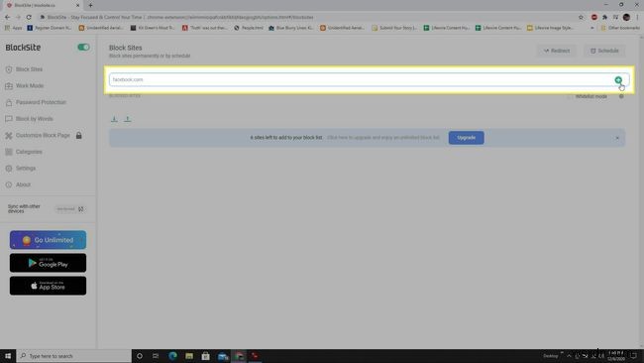Open the People.html bookmark

coord(249,28)
